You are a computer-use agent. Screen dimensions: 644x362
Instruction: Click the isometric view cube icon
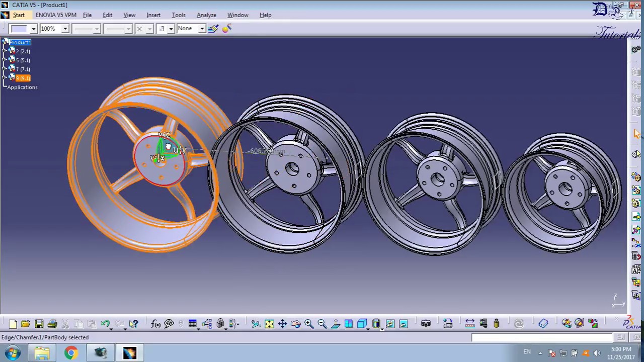click(x=362, y=324)
